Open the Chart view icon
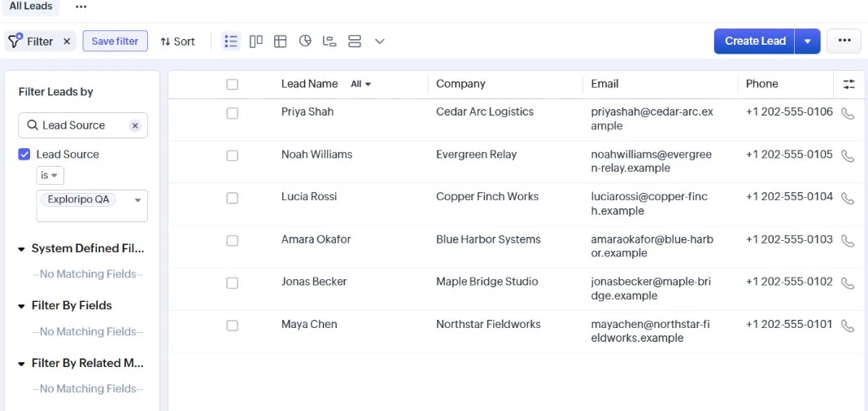This screenshot has height=411, width=868. tap(305, 41)
